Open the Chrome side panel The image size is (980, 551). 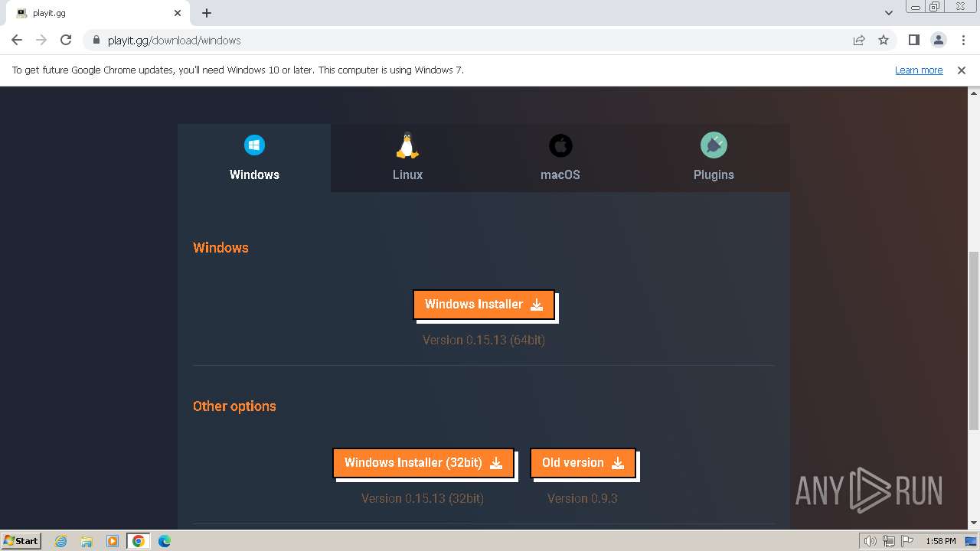point(913,40)
